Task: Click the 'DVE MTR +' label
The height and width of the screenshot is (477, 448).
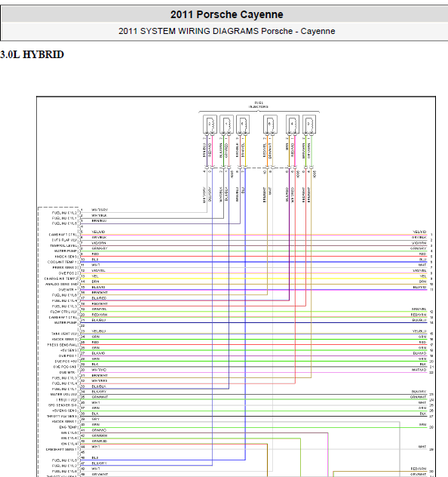Action: point(69,290)
